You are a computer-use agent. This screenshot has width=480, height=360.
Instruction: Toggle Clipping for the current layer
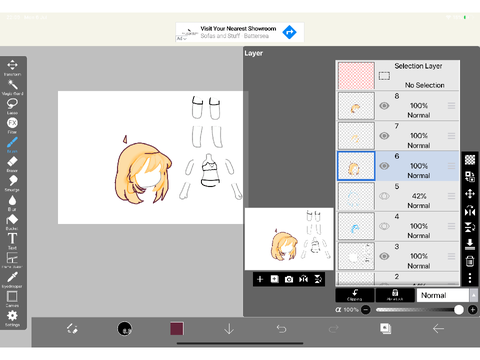(355, 295)
